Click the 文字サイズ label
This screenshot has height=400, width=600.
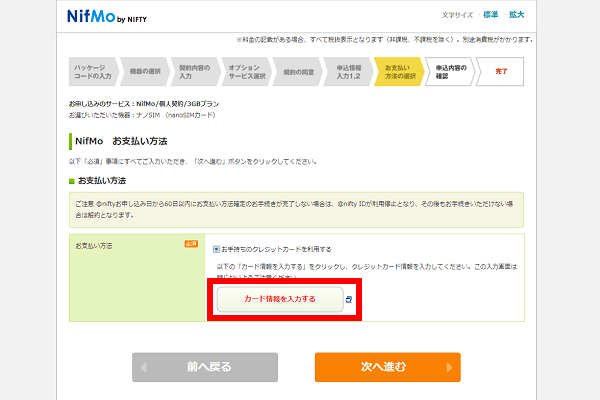[x=457, y=15]
